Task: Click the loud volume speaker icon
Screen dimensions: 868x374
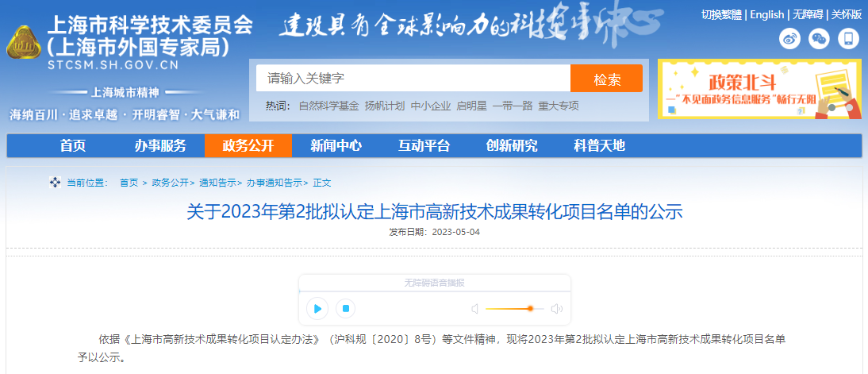Action: [557, 309]
